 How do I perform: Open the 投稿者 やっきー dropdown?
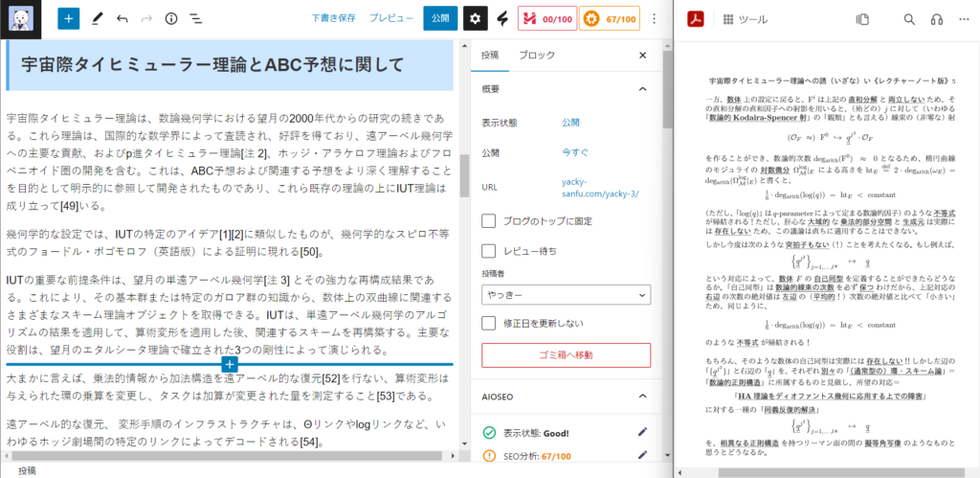[567, 294]
